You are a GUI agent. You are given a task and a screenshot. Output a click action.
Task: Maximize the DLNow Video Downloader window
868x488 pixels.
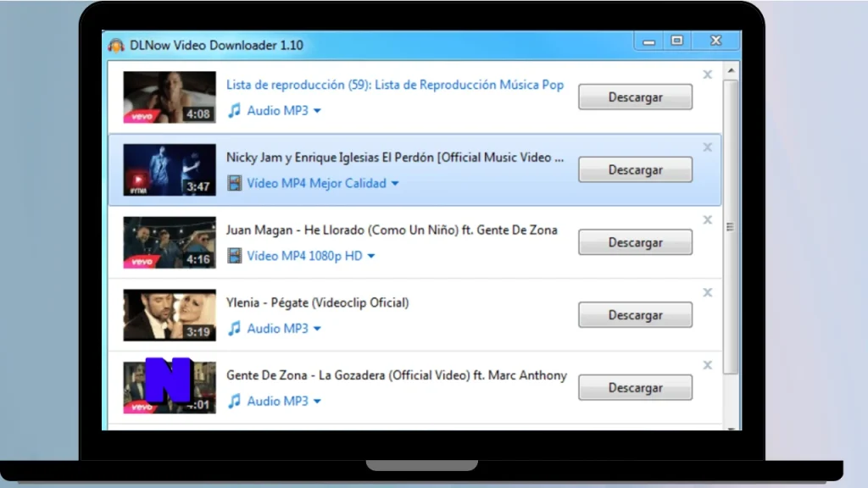676,41
